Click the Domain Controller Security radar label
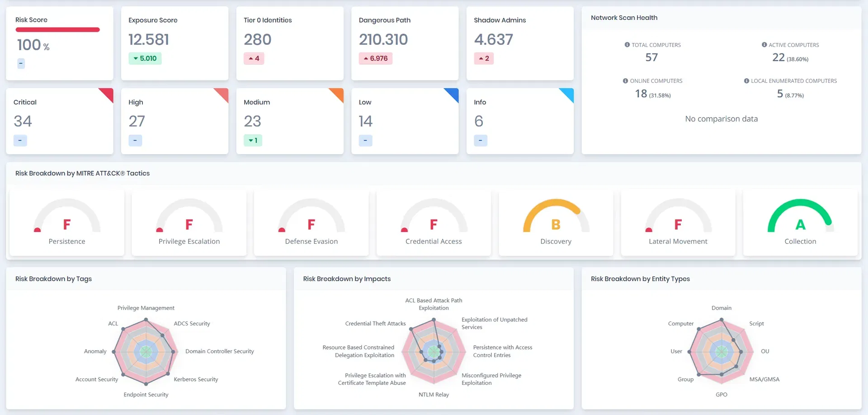This screenshot has height=415, width=868. pyautogui.click(x=220, y=351)
